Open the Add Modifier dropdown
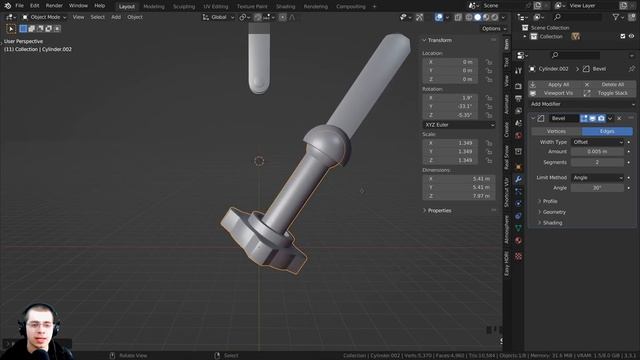 coord(582,104)
